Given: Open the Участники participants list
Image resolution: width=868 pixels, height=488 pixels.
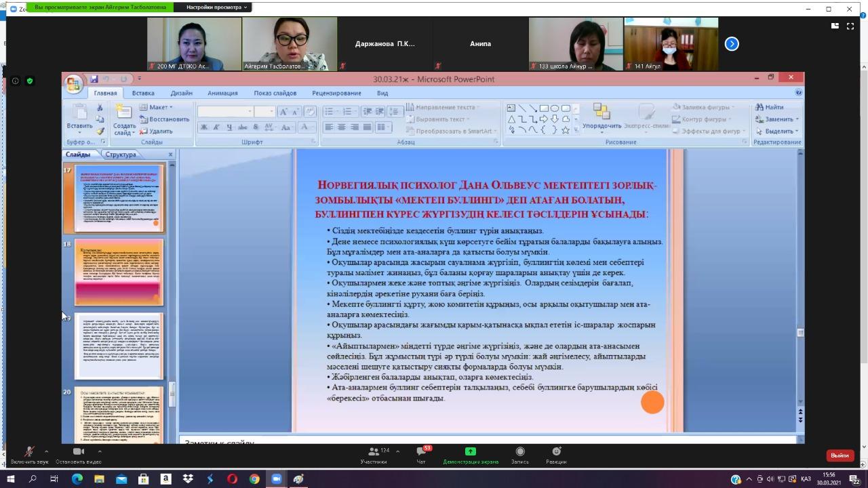Looking at the screenshot, I should click(x=374, y=454).
